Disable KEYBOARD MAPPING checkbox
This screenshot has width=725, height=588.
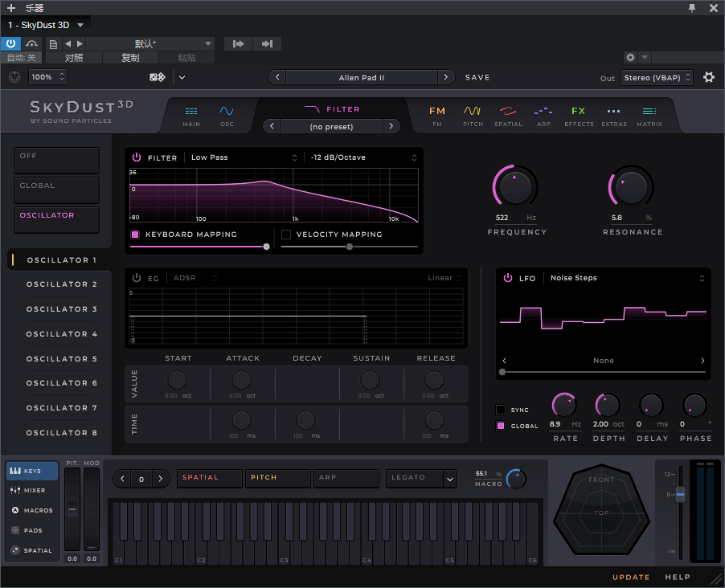(135, 235)
